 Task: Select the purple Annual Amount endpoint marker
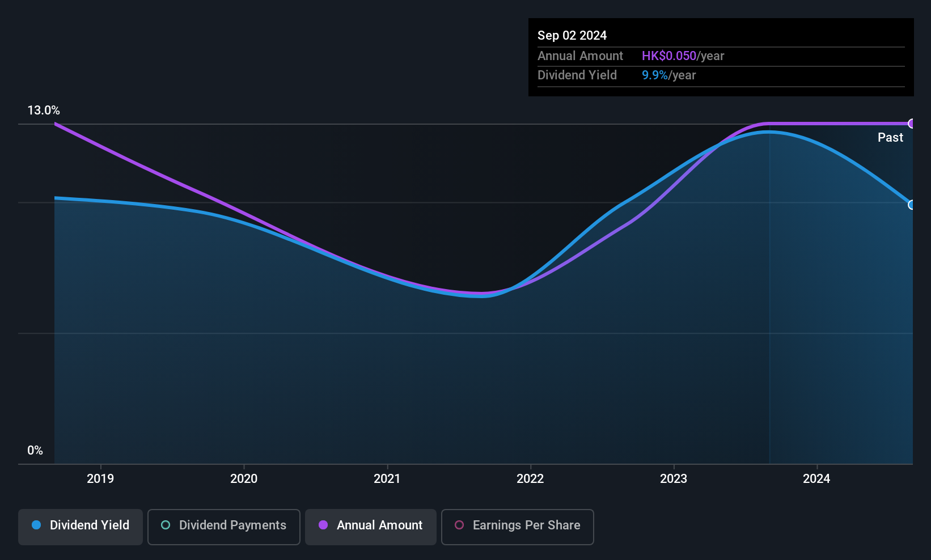(x=912, y=124)
